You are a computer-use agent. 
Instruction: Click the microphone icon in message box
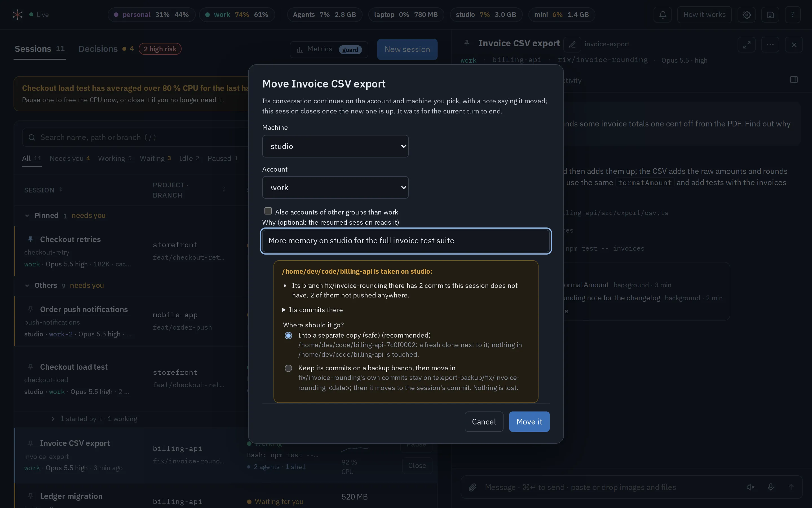(771, 487)
